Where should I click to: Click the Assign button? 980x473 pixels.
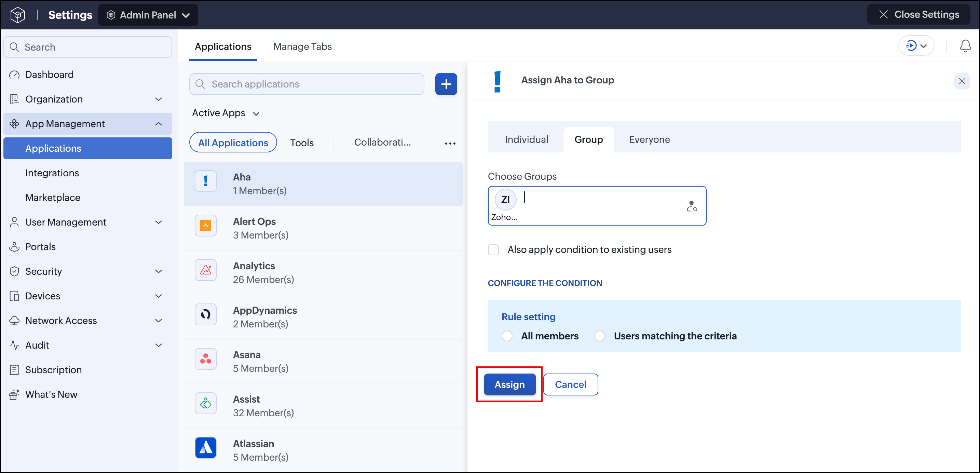[x=509, y=384]
